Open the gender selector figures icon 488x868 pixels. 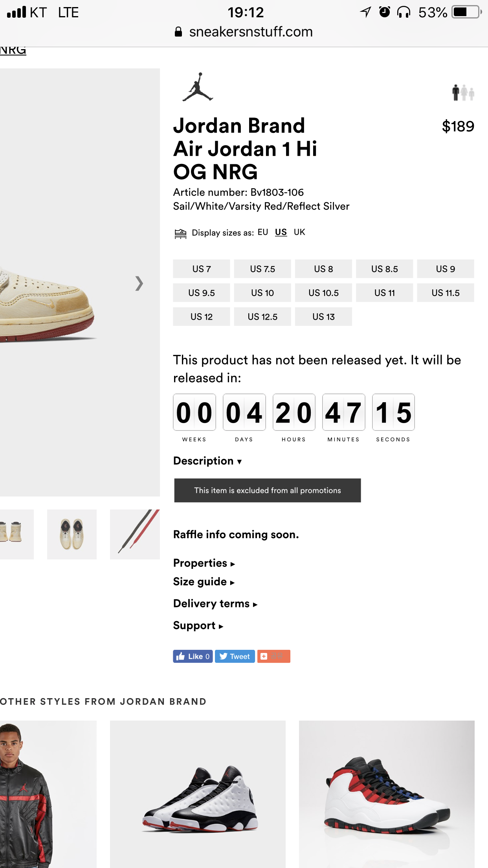coord(463,93)
